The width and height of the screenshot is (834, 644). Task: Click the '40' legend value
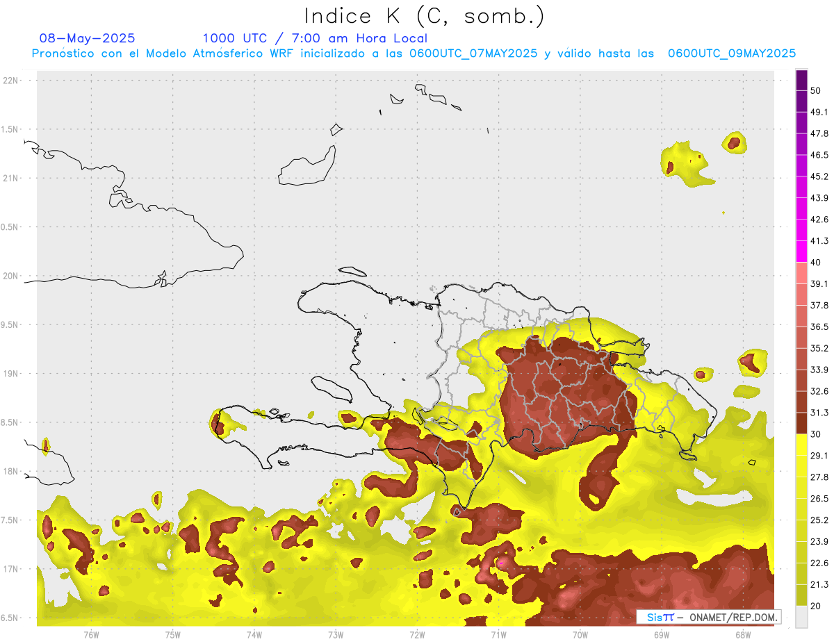pos(816,263)
